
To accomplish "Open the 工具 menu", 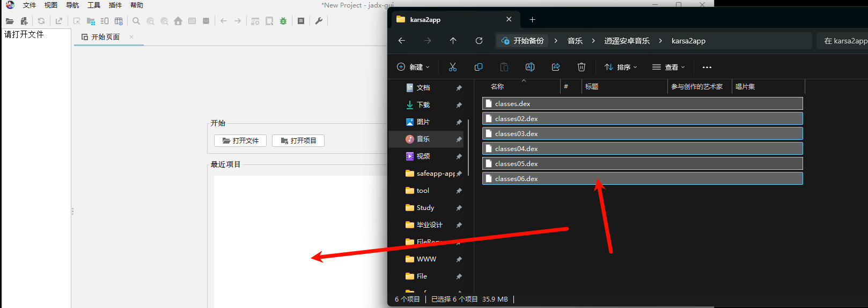I will pos(94,5).
